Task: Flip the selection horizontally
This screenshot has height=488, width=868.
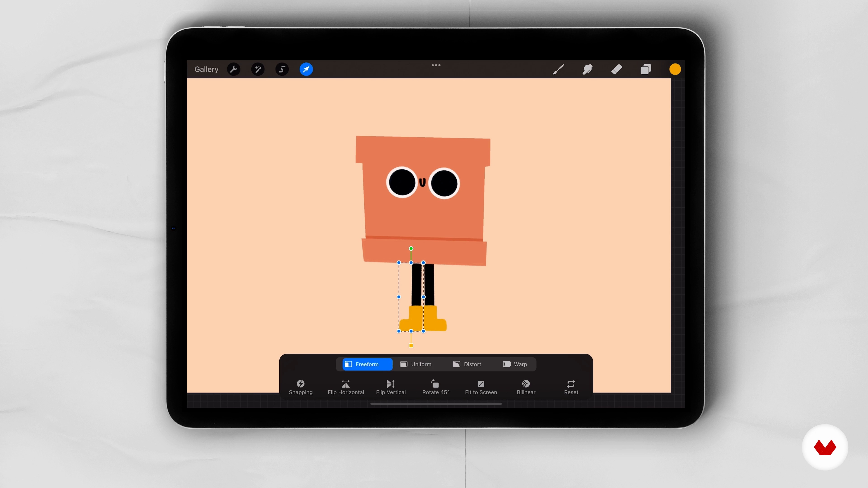Action: 346,387
